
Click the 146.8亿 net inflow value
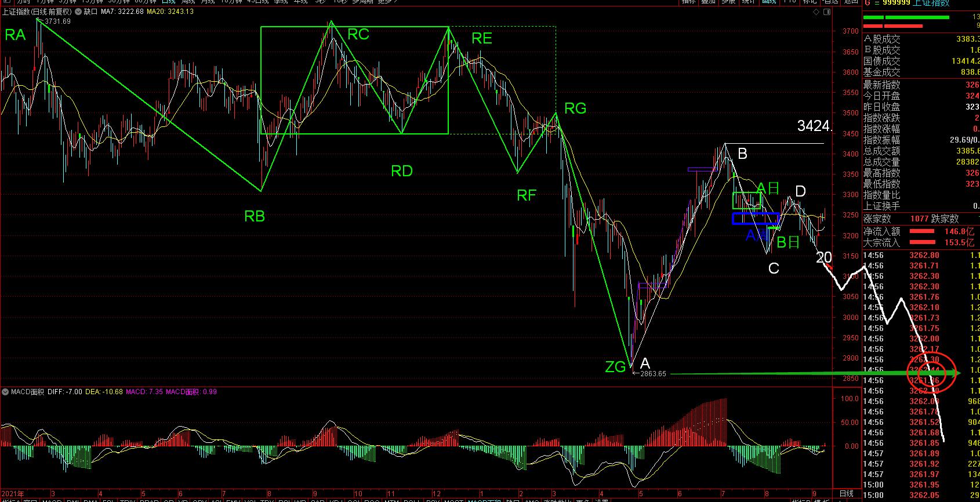(x=960, y=232)
